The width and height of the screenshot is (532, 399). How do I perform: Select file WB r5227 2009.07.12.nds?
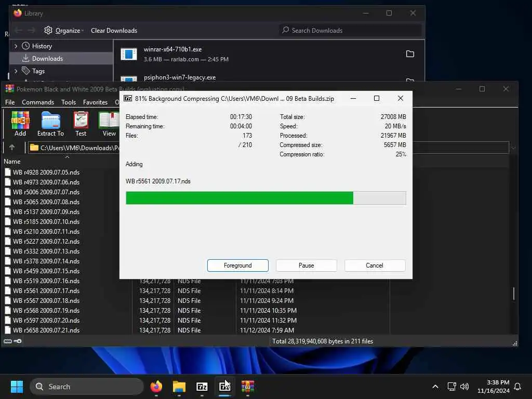click(42, 241)
